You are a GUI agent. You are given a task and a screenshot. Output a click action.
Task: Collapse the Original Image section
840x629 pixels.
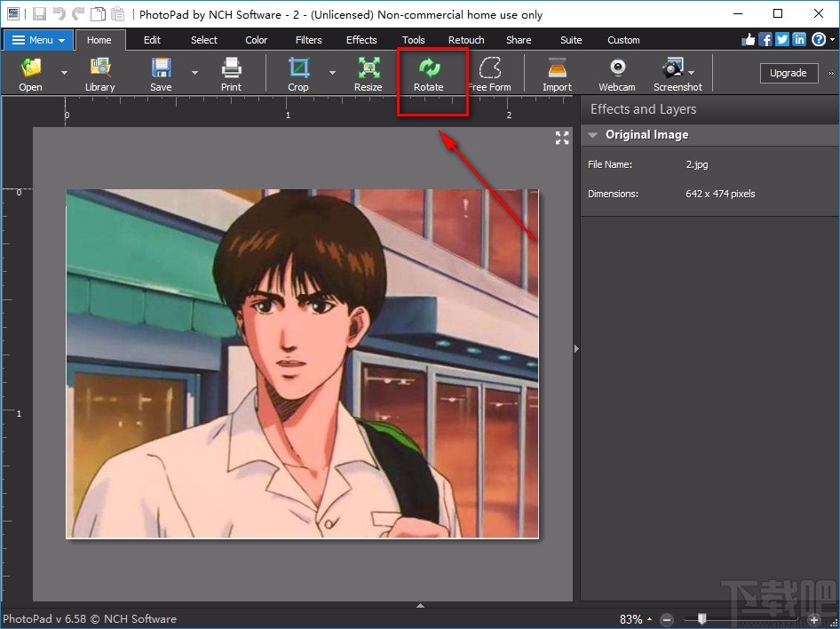(592, 135)
